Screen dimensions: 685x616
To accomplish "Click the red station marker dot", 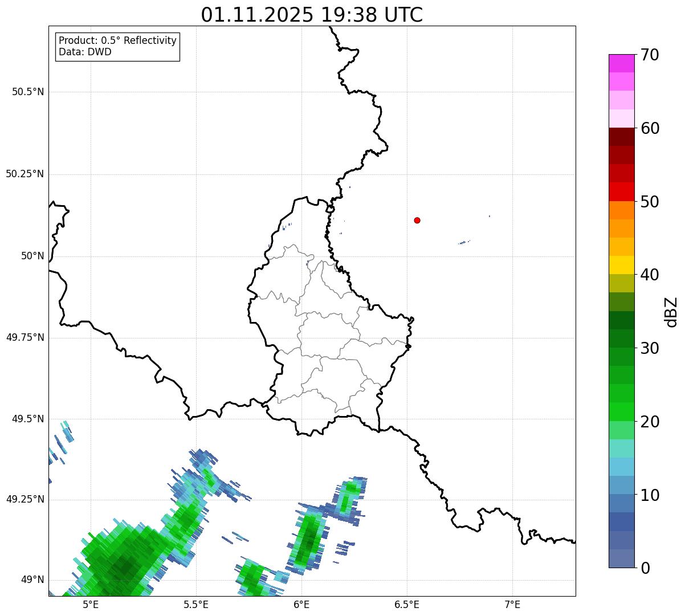I will pyautogui.click(x=417, y=220).
